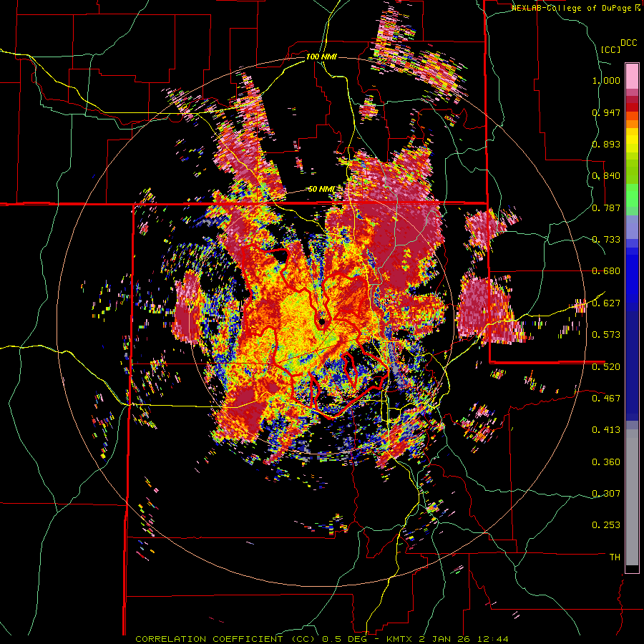Viewport: 644px width, 644px height.
Task: Click the [CC] units label above the scale
Action: pyautogui.click(x=611, y=49)
